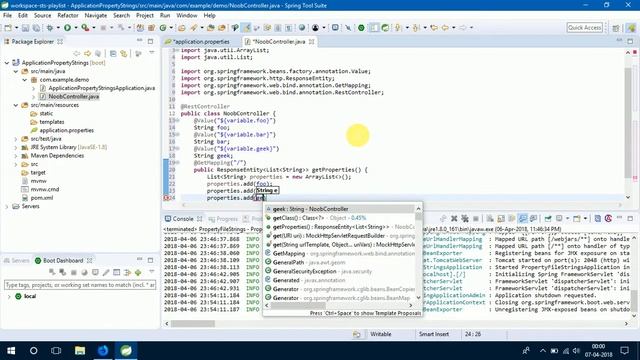The height and width of the screenshot is (360, 640).
Task: Open the File menu
Action: coord(7,16)
